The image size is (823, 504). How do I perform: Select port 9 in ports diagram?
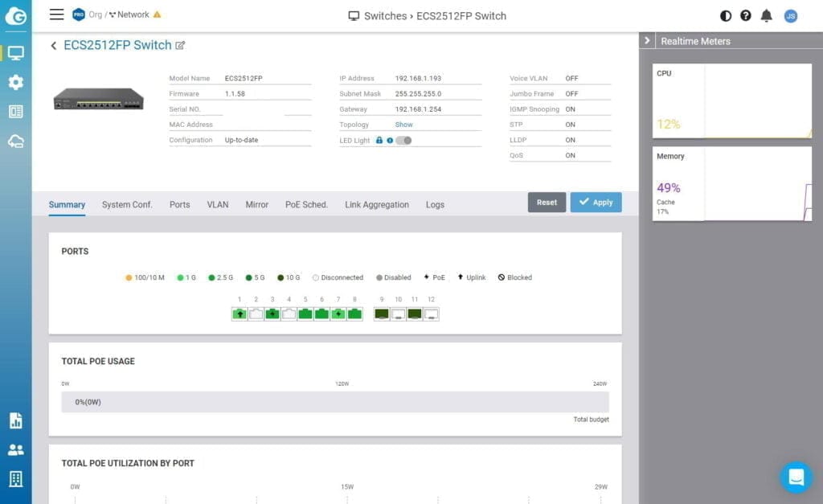[382, 314]
